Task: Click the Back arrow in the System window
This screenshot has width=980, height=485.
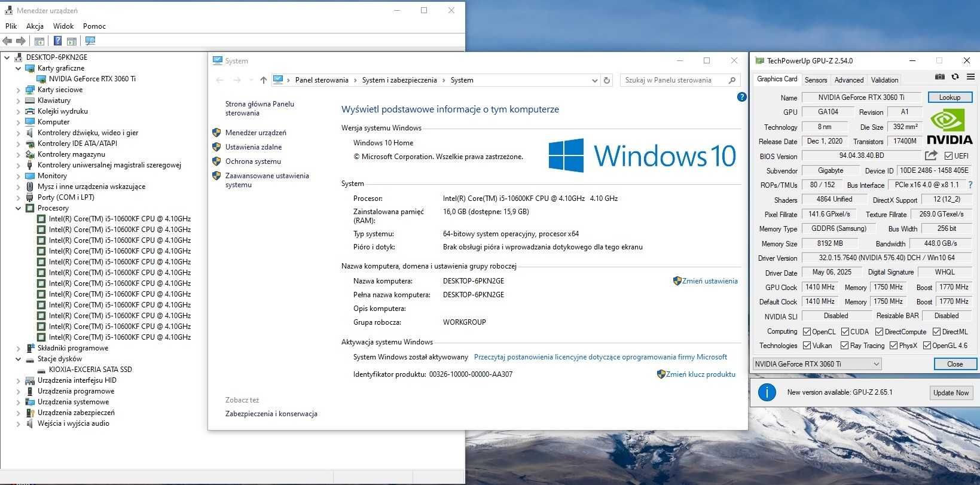Action: (219, 80)
